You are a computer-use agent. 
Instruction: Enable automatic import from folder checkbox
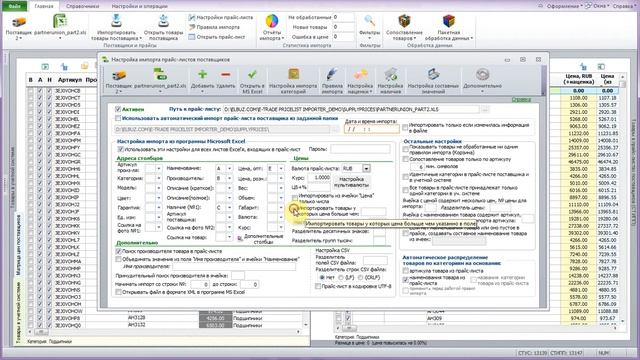tap(118, 118)
